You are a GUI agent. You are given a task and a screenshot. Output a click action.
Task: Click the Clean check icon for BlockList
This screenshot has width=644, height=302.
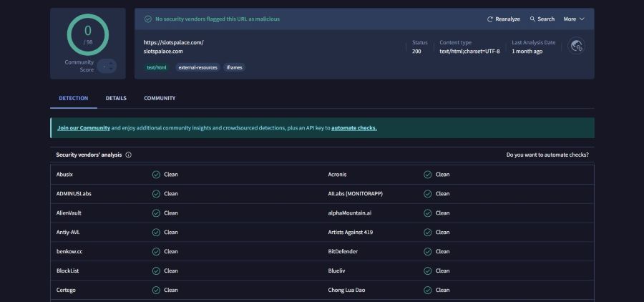pos(156,271)
